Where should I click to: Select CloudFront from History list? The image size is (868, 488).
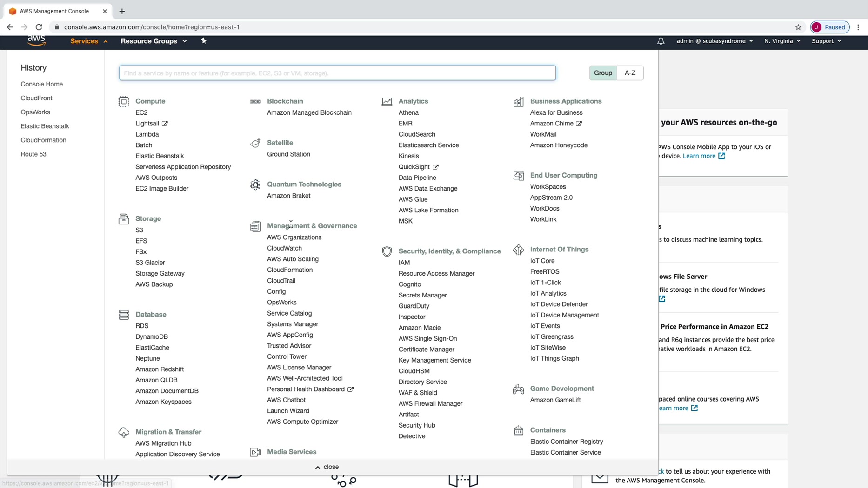pos(36,98)
